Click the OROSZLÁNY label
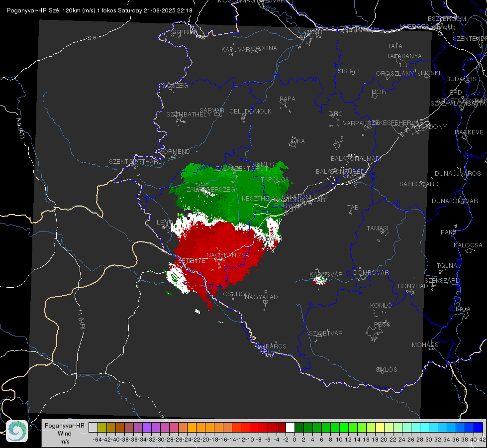The width and height of the screenshot is (487, 448). pyautogui.click(x=395, y=74)
